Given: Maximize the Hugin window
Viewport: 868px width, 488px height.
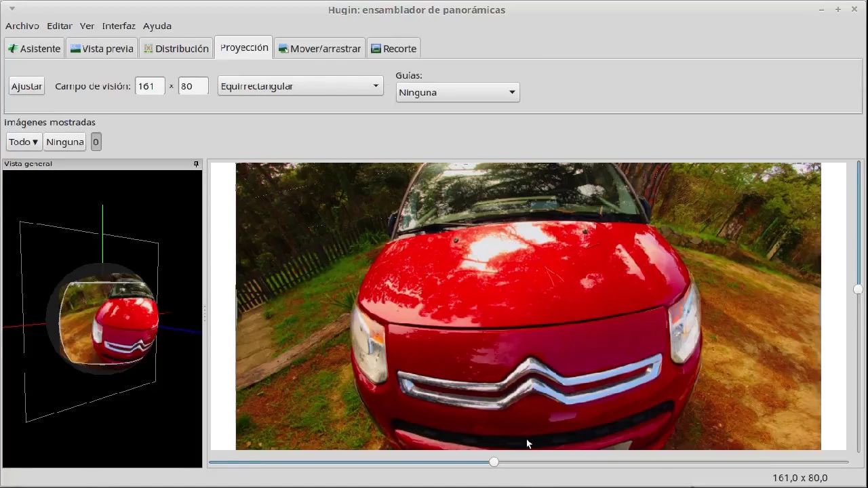Looking at the screenshot, I should [x=838, y=9].
